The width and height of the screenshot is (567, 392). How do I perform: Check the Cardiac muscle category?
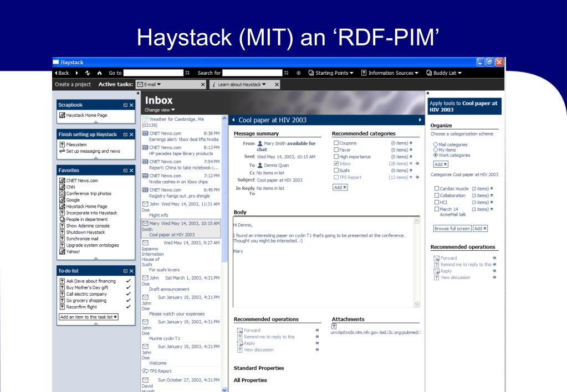pos(436,189)
